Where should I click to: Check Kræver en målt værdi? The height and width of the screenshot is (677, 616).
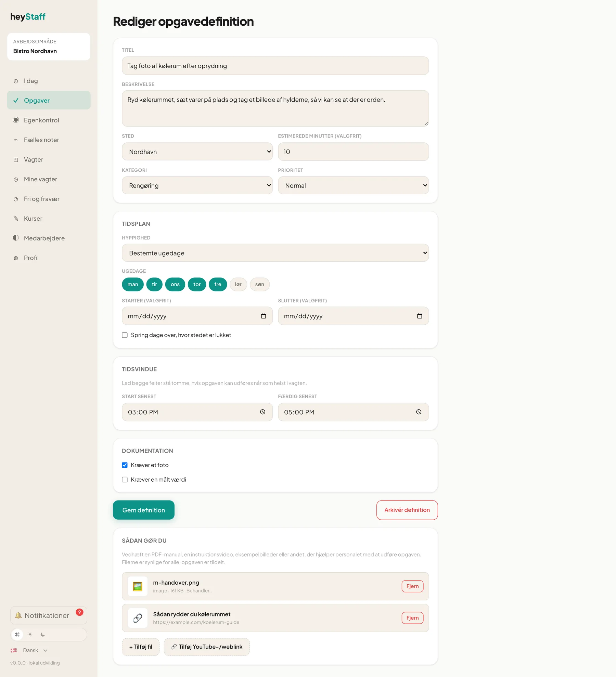click(125, 480)
